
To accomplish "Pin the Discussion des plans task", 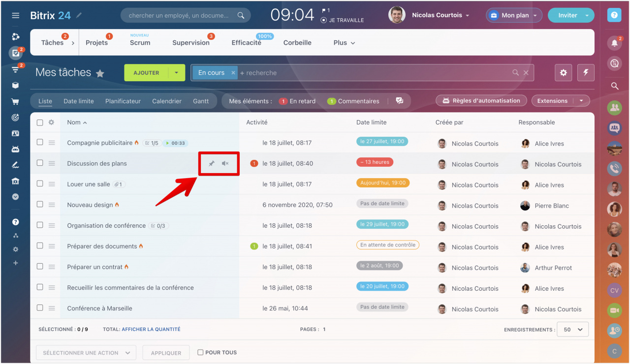I will pos(212,163).
